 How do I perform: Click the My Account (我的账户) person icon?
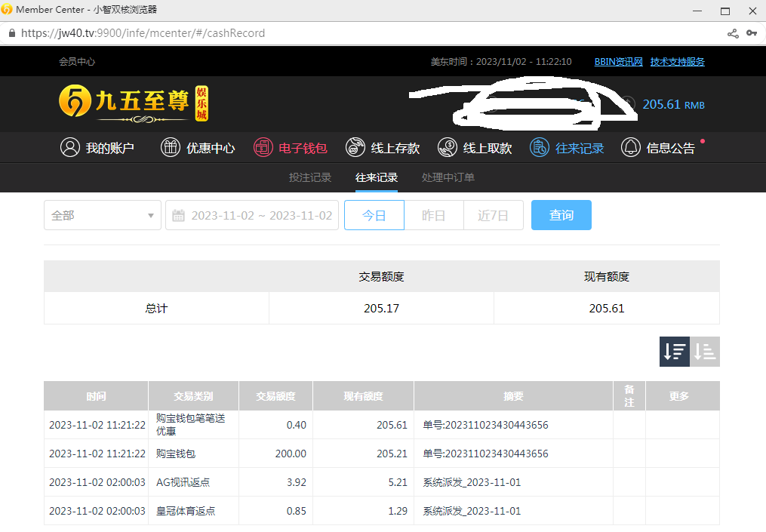[70, 148]
